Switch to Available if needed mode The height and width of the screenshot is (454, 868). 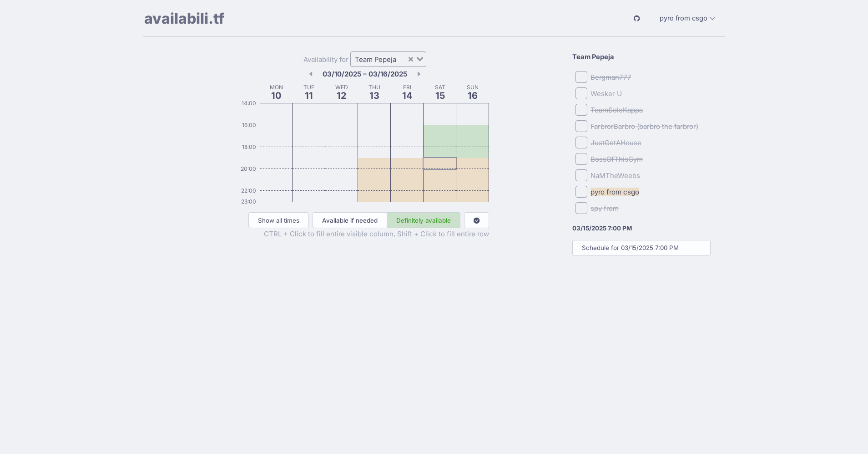tap(349, 220)
